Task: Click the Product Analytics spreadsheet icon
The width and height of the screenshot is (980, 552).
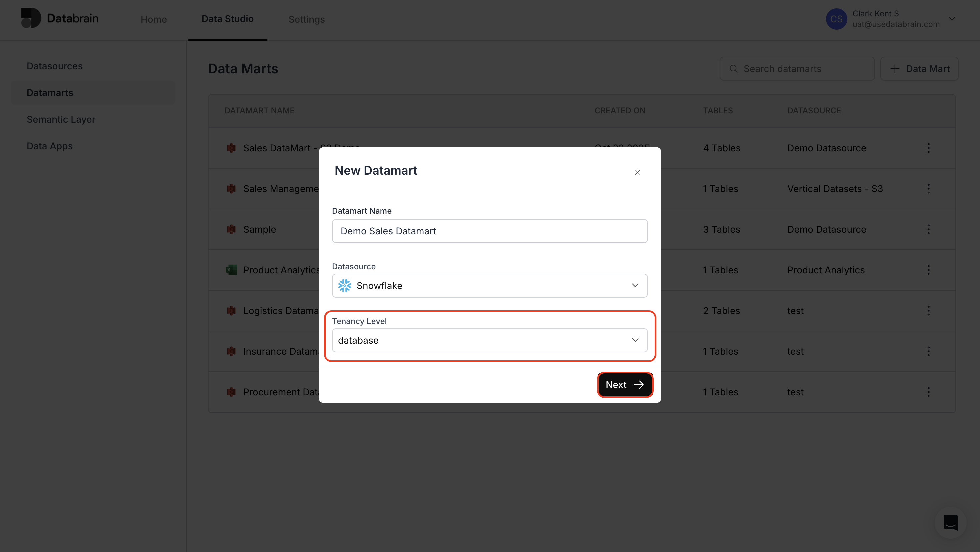Action: click(x=231, y=270)
